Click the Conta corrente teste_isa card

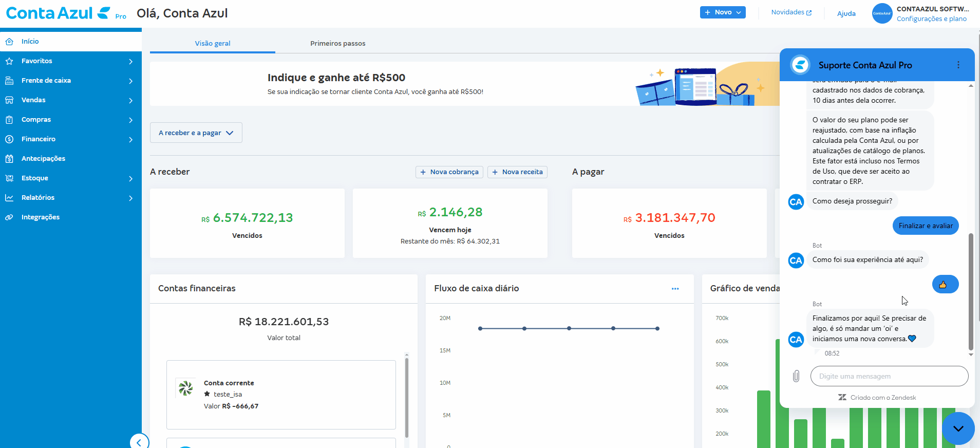(x=281, y=395)
